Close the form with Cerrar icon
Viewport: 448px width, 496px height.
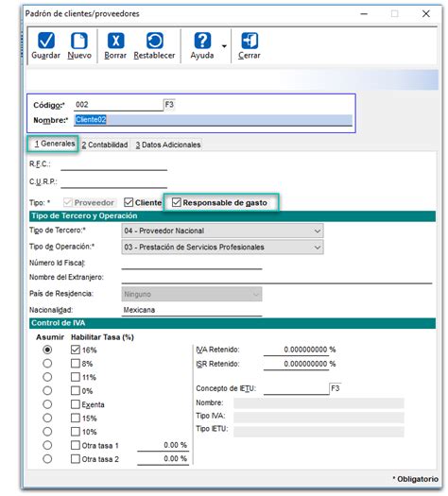tap(250, 41)
